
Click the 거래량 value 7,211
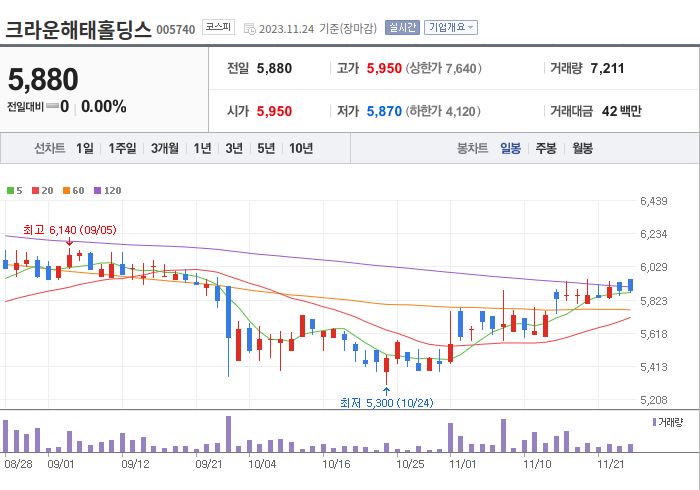point(607,68)
